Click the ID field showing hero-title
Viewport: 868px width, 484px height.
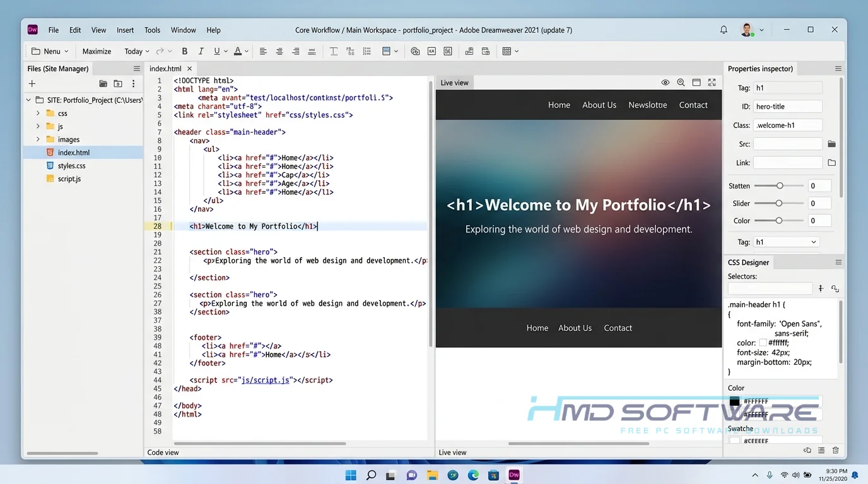[788, 107]
